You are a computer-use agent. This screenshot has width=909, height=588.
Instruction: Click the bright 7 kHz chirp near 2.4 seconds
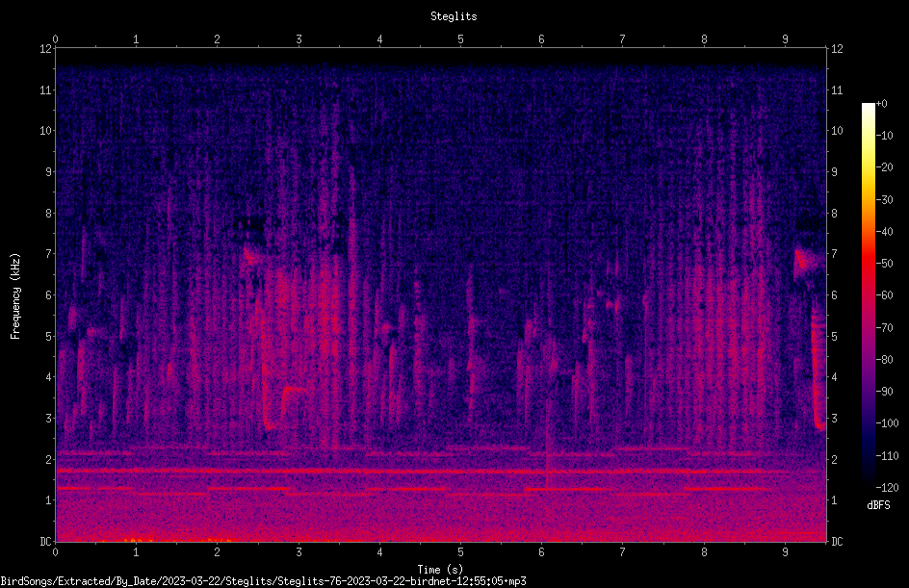tap(251, 255)
